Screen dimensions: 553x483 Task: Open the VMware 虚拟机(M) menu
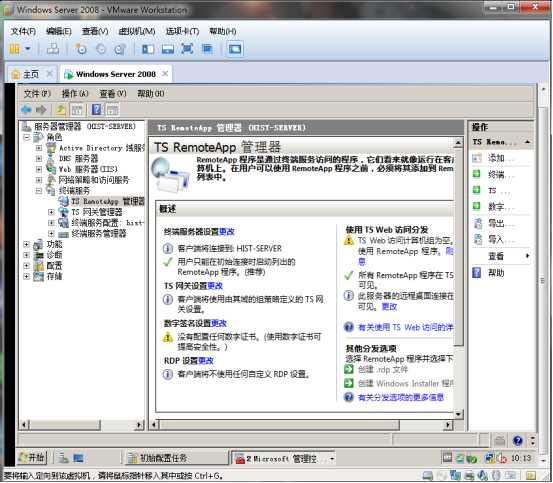(137, 31)
